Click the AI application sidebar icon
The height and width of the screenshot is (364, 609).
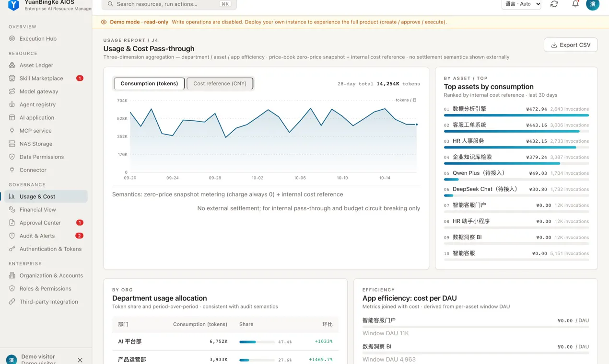(12, 117)
